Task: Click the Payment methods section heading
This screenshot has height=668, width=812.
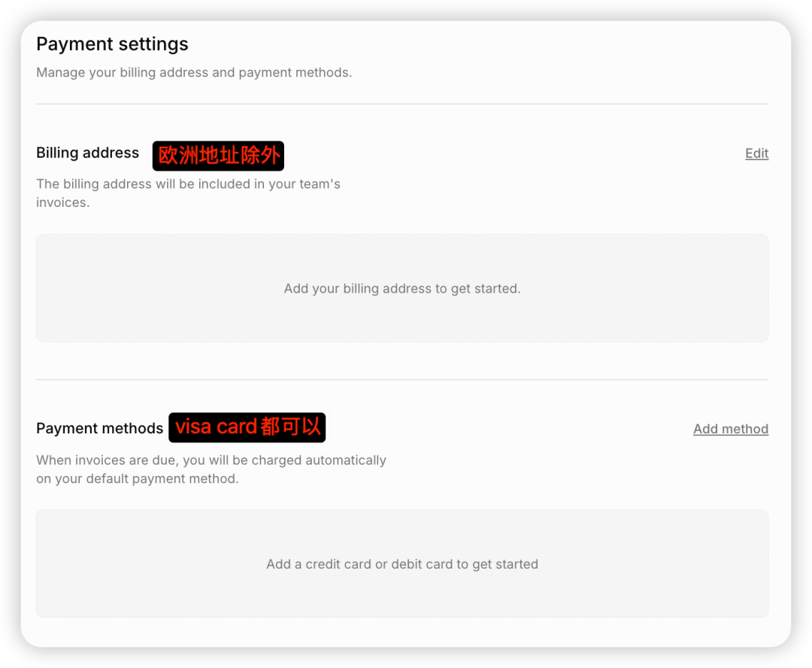Action: pyautogui.click(x=99, y=429)
